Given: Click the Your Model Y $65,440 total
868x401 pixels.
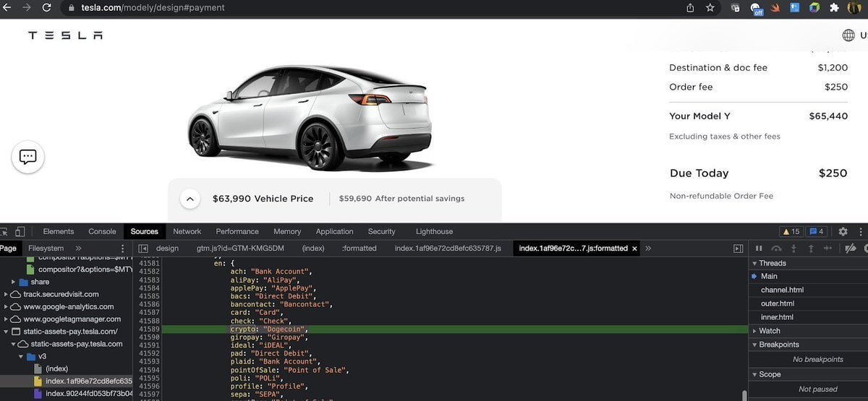Looking at the screenshot, I should [x=828, y=116].
